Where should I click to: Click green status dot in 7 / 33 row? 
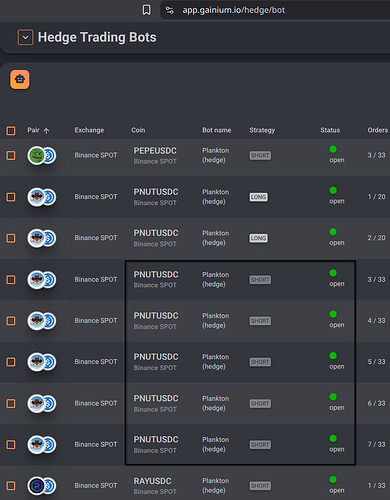(x=333, y=438)
